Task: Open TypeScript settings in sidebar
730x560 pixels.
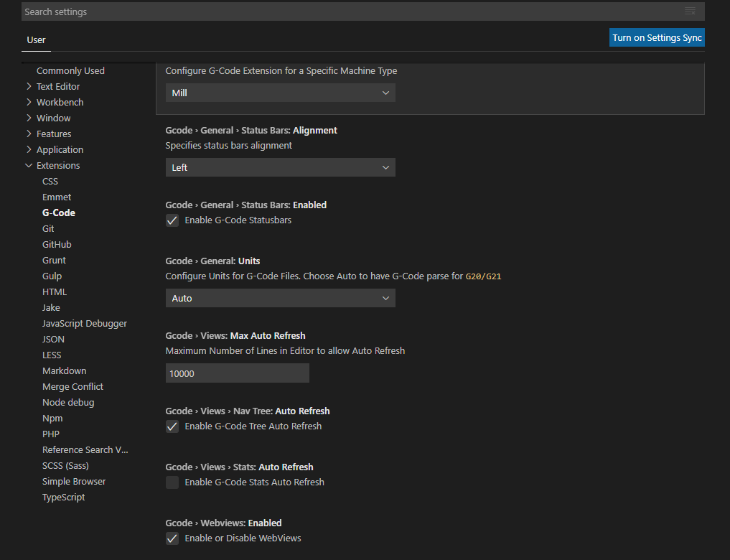Action: tap(63, 497)
